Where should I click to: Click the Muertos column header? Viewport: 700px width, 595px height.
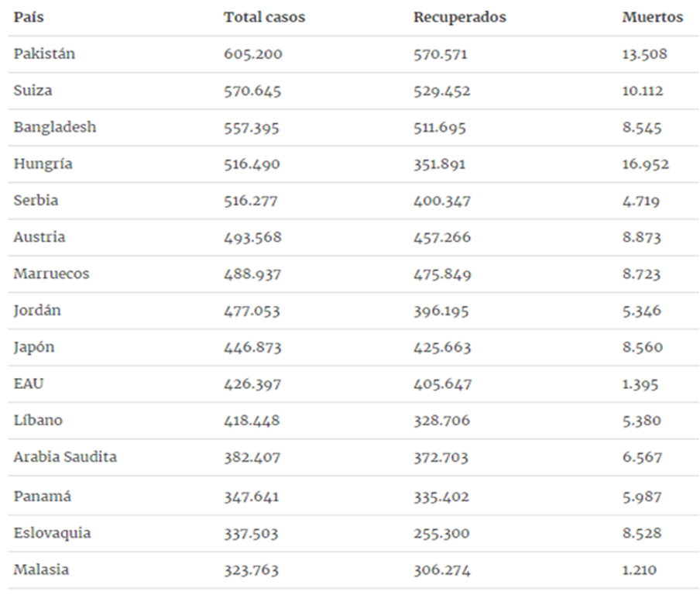point(653,17)
